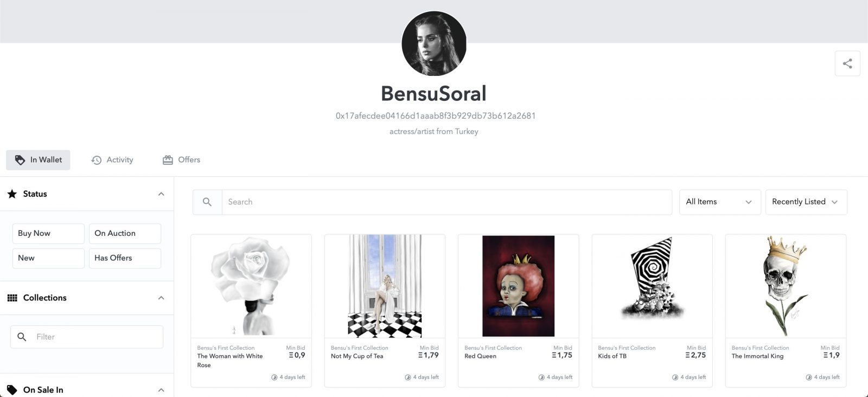
Task: Switch to the In Wallet tab
Action: [38, 160]
